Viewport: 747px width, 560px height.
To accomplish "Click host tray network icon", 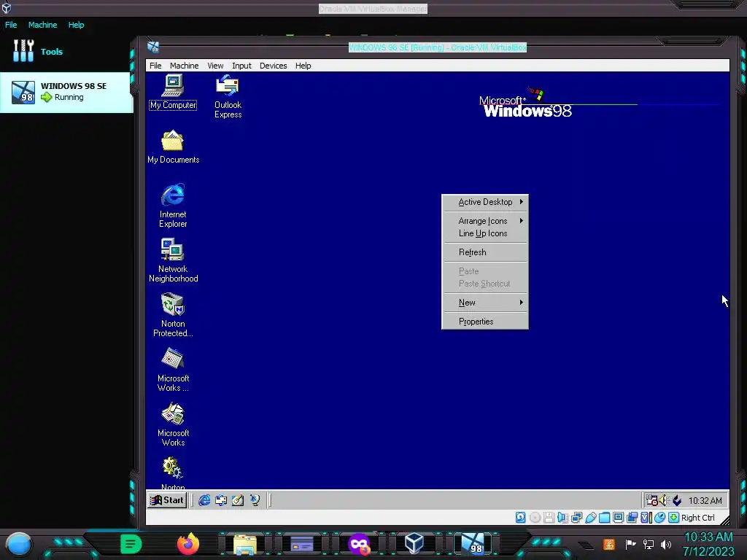I will click(648, 544).
